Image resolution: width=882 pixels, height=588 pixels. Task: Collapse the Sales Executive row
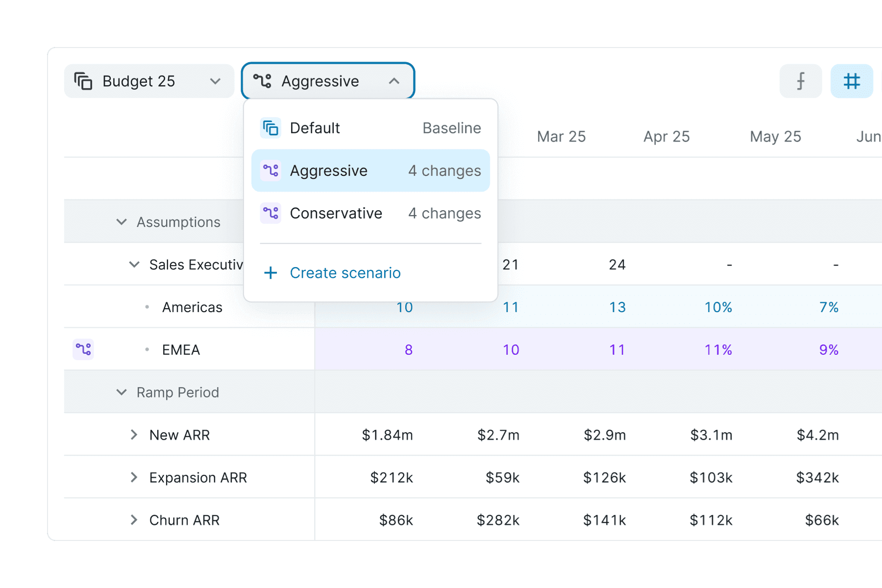[x=134, y=265]
